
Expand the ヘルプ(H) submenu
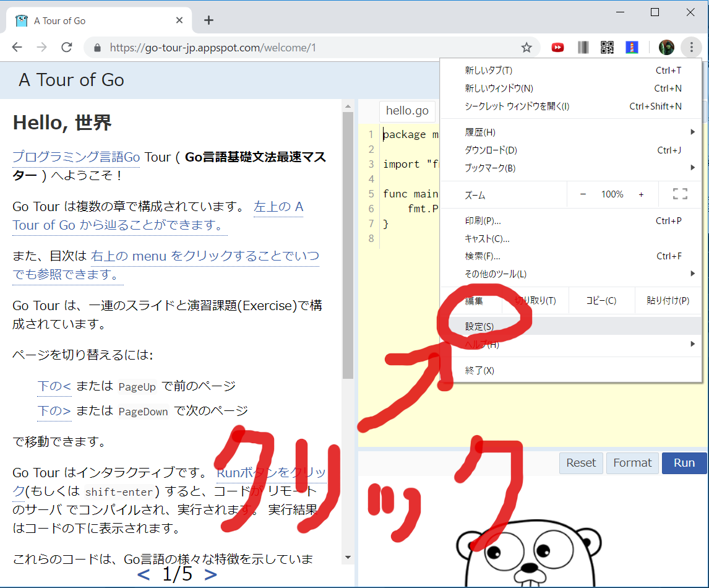[x=571, y=344]
